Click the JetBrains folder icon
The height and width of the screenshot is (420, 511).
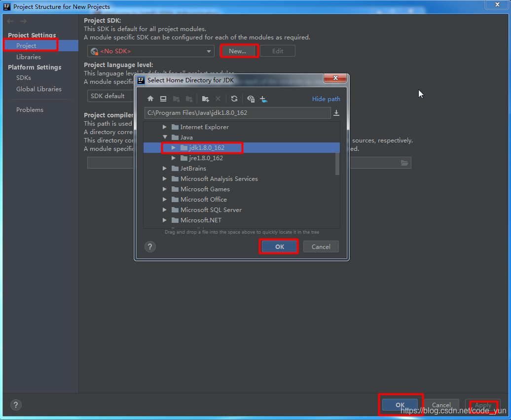click(x=175, y=168)
